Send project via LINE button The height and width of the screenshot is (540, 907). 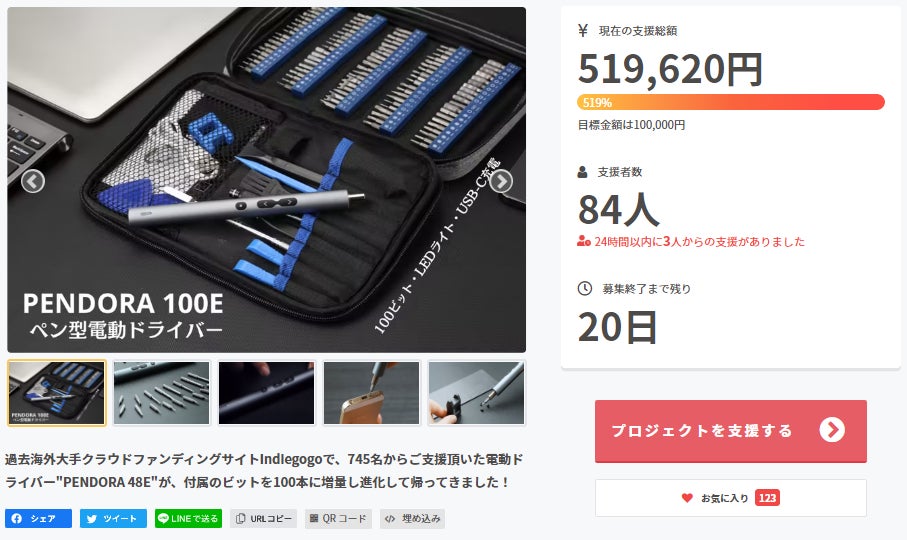188,519
